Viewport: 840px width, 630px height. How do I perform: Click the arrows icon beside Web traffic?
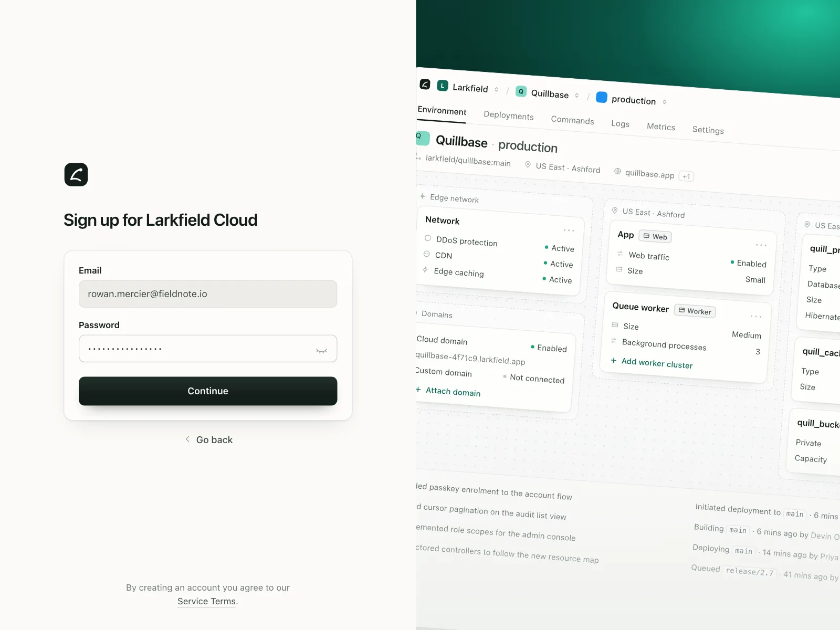pyautogui.click(x=620, y=254)
